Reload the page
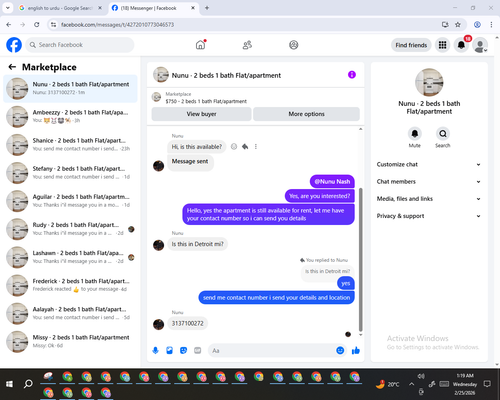This screenshot has width=500, height=400. coord(37,24)
